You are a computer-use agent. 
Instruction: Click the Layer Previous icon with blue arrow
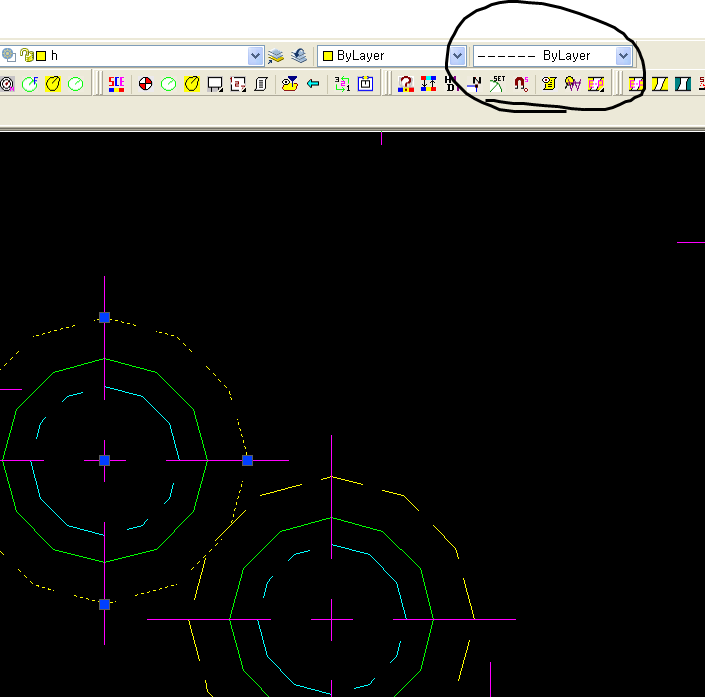299,56
